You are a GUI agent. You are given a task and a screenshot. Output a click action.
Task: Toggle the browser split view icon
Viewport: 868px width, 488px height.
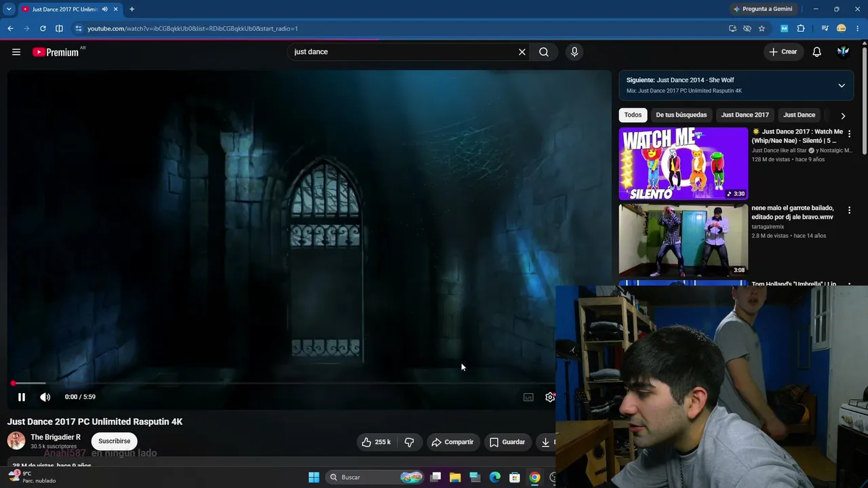[x=59, y=28]
